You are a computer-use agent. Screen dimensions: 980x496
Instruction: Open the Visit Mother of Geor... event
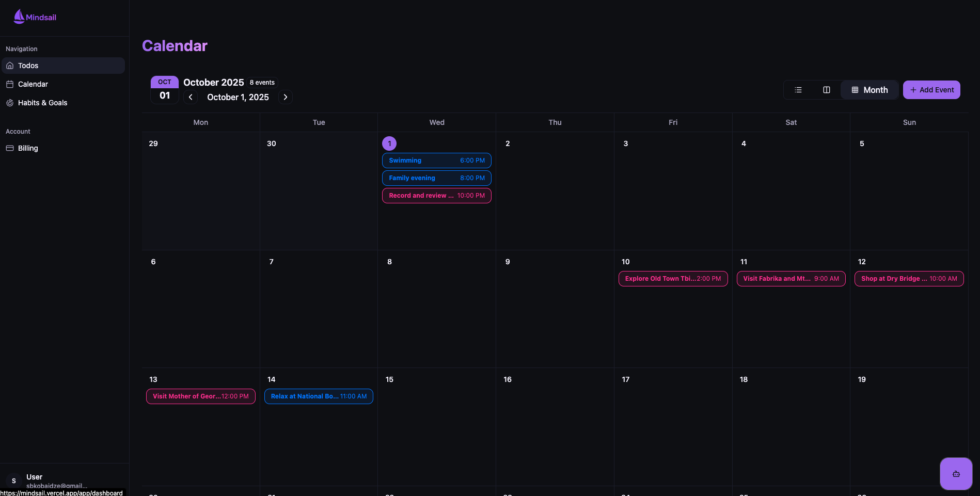(x=201, y=396)
